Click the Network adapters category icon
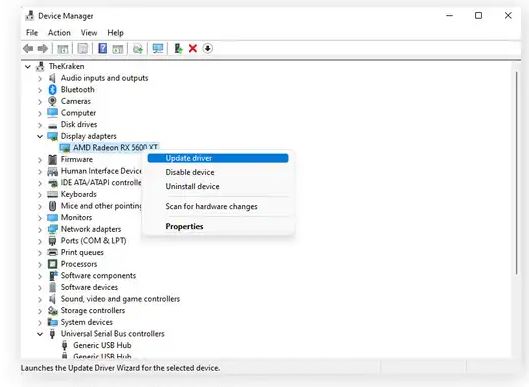 point(52,229)
